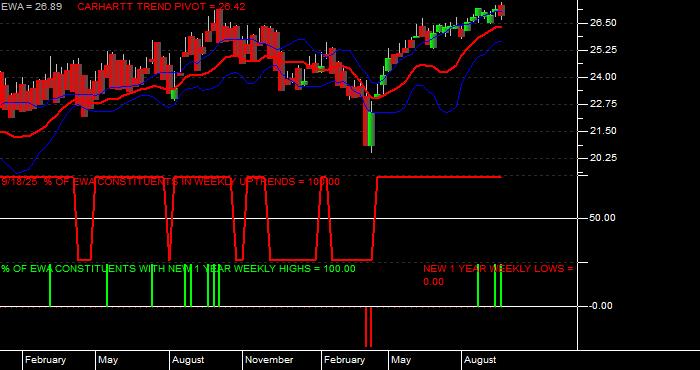Click the EWA = 26.89 price label
The height and width of the screenshot is (370, 700).
[x=31, y=7]
